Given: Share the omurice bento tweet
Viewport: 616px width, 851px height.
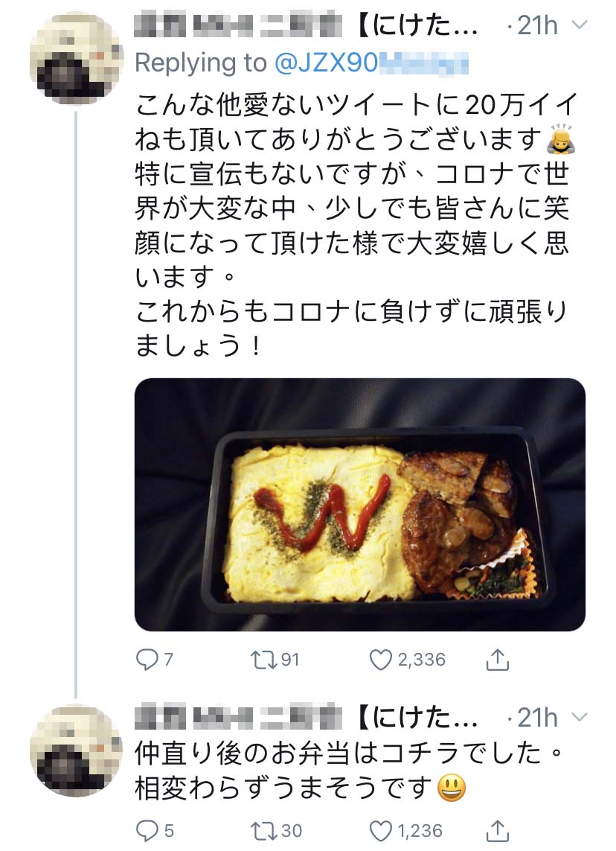Looking at the screenshot, I should pyautogui.click(x=497, y=660).
